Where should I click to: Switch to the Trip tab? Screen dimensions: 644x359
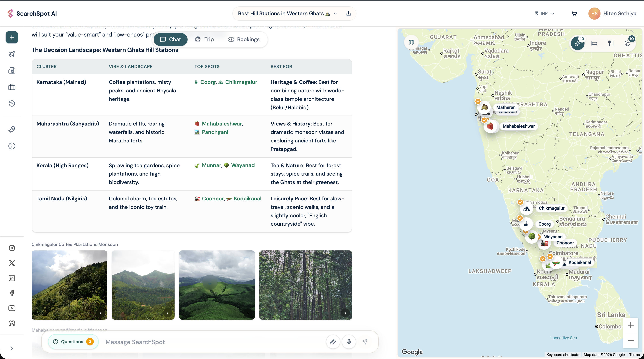[x=205, y=40]
